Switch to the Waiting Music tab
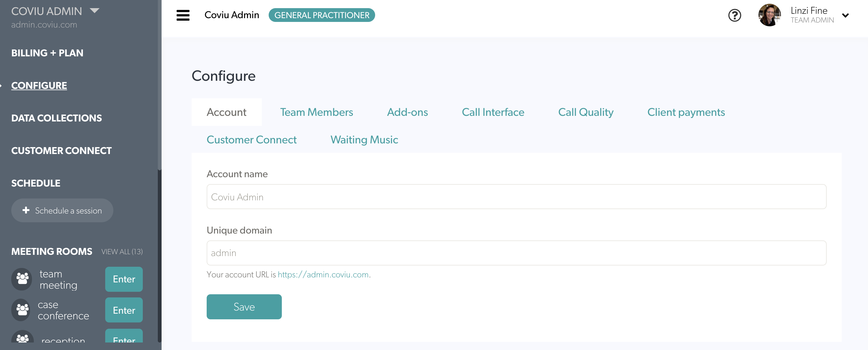The height and width of the screenshot is (350, 868). (x=364, y=140)
